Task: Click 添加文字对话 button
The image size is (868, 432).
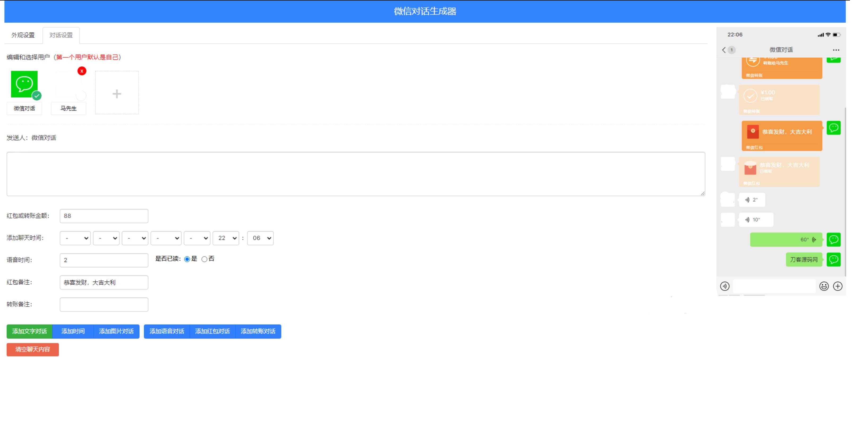Action: pyautogui.click(x=29, y=332)
